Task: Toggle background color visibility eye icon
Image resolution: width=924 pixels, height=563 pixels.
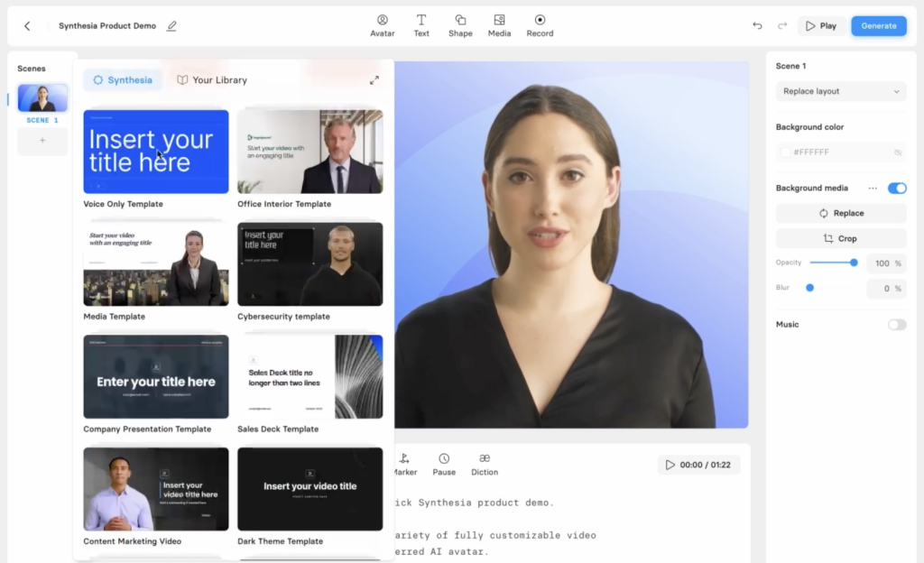Action: coord(898,152)
